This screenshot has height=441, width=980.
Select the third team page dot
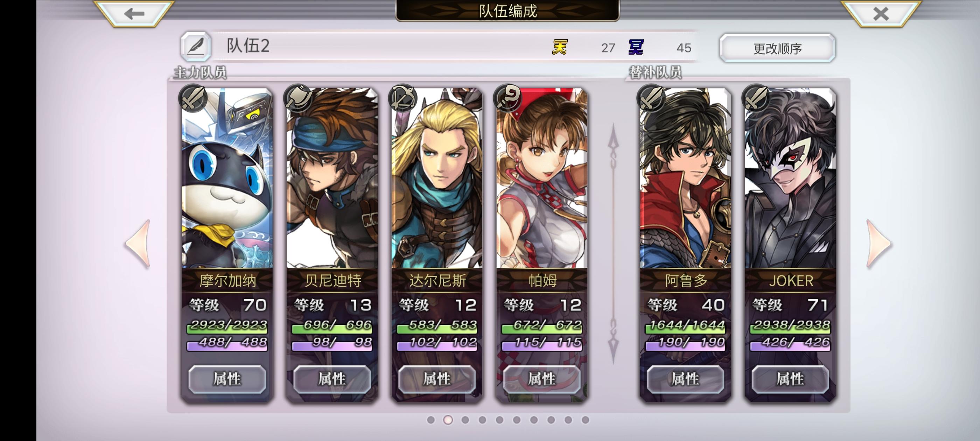(465, 420)
